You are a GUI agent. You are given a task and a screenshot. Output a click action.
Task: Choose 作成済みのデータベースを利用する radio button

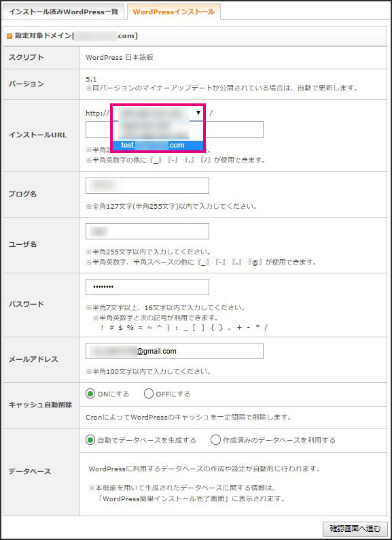[x=215, y=440]
